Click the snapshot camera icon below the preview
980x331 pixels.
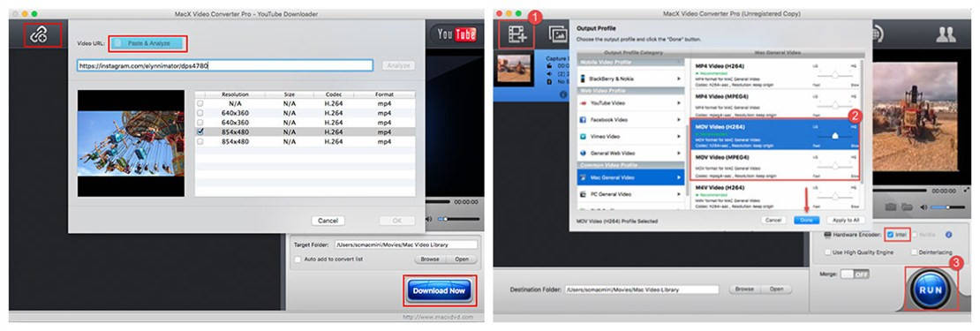(891, 207)
